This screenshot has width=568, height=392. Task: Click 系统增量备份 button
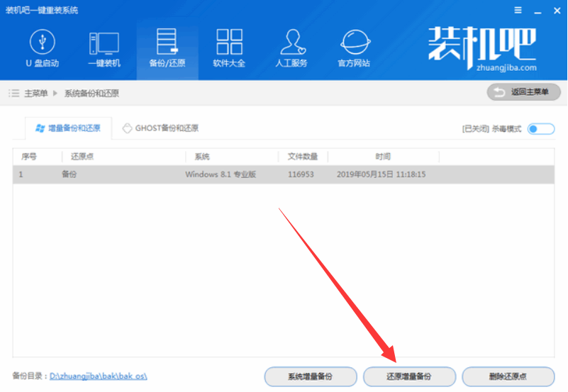pyautogui.click(x=310, y=376)
